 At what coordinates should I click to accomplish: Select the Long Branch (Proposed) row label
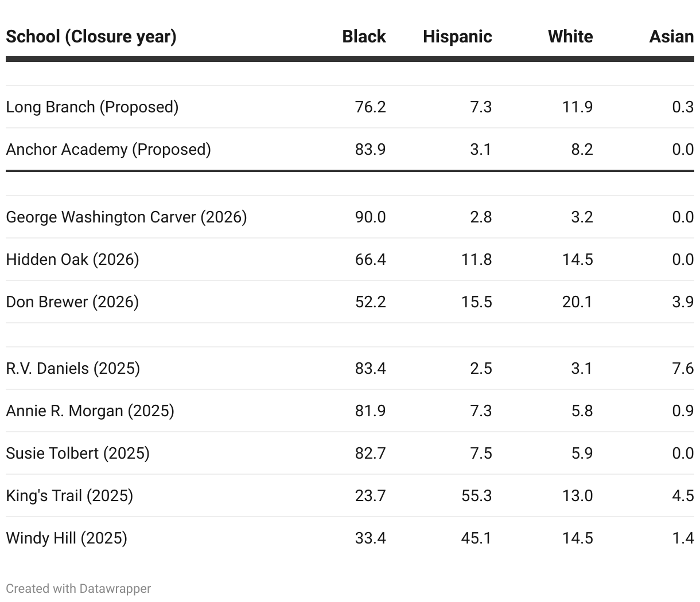92,107
